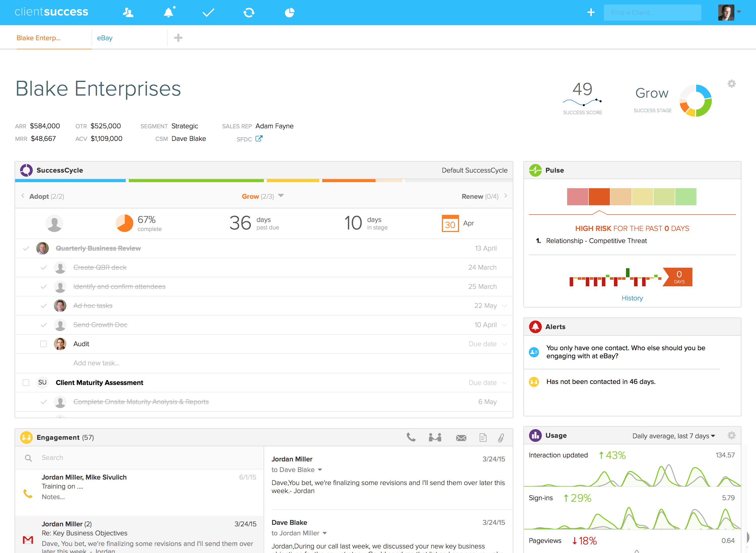
Task: Expand the Audit due date chevron
Action: coord(505,344)
